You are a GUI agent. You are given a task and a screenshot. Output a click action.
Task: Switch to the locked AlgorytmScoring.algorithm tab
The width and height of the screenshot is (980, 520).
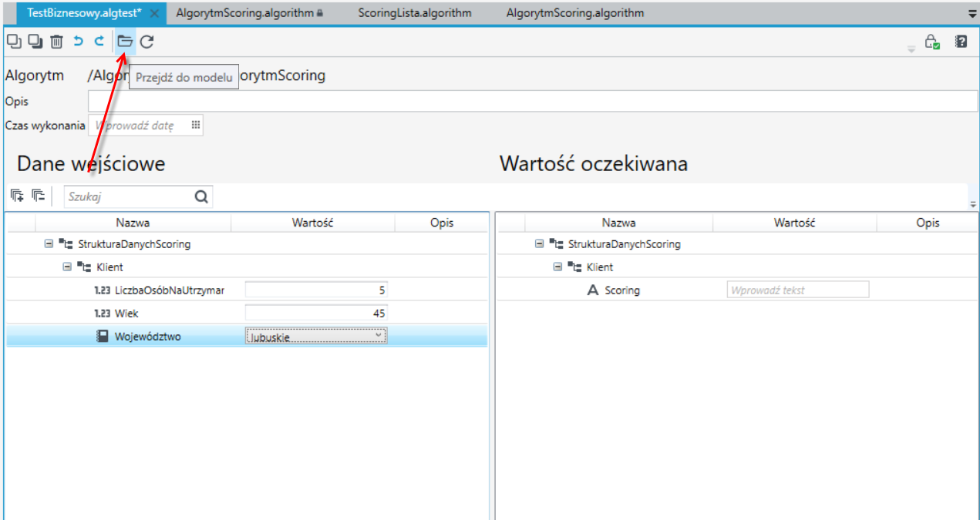[250, 13]
